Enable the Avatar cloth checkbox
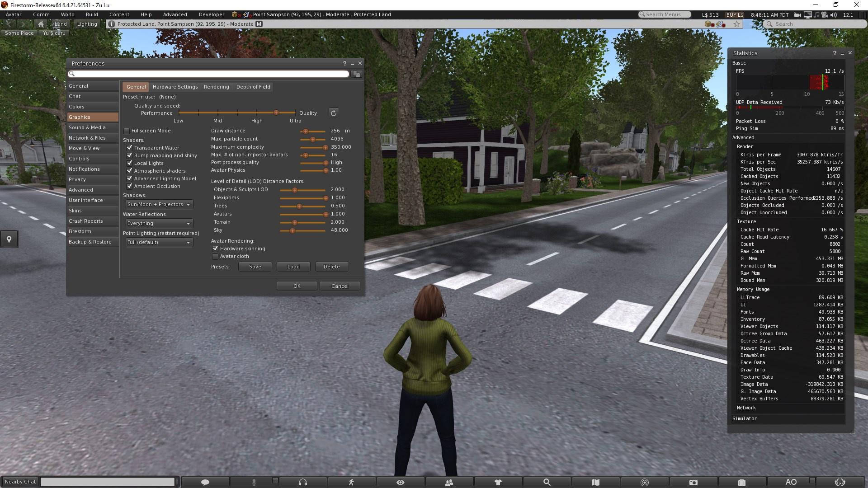Viewport: 868px width, 488px height. pyautogui.click(x=215, y=256)
